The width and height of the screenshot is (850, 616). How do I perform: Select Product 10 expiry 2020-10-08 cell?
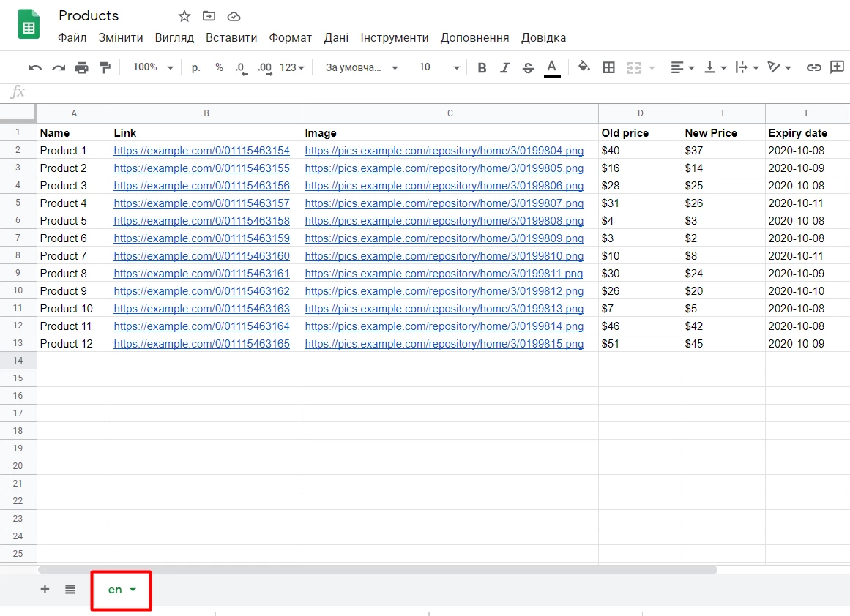click(x=808, y=309)
